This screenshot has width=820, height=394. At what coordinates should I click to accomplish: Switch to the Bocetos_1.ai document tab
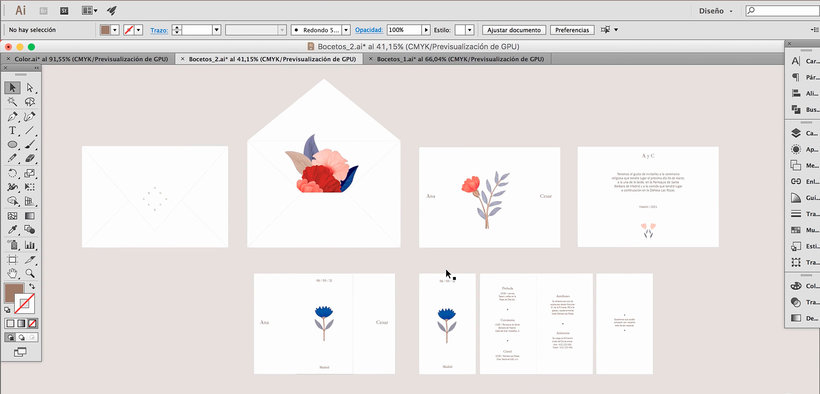pos(460,59)
